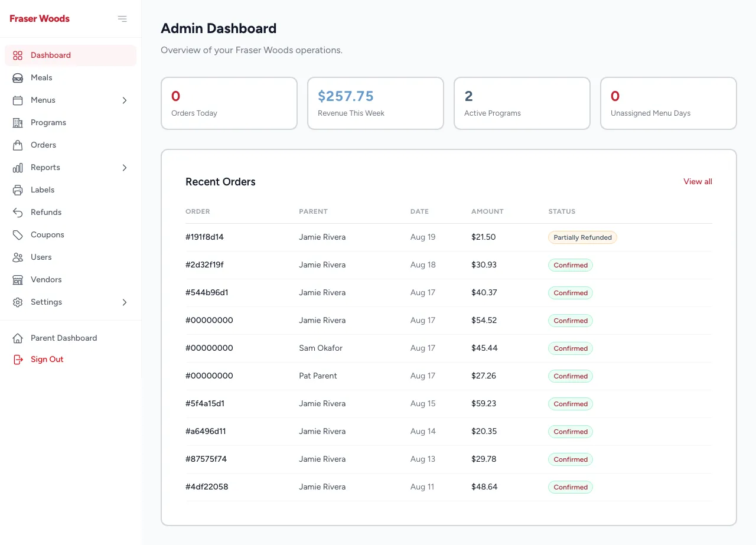Click Confirmed badge in Sam Okafor row
Image resolution: width=756 pixels, height=545 pixels.
(x=571, y=348)
